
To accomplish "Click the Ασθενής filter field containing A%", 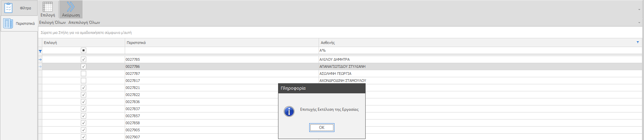I will point(470,50).
